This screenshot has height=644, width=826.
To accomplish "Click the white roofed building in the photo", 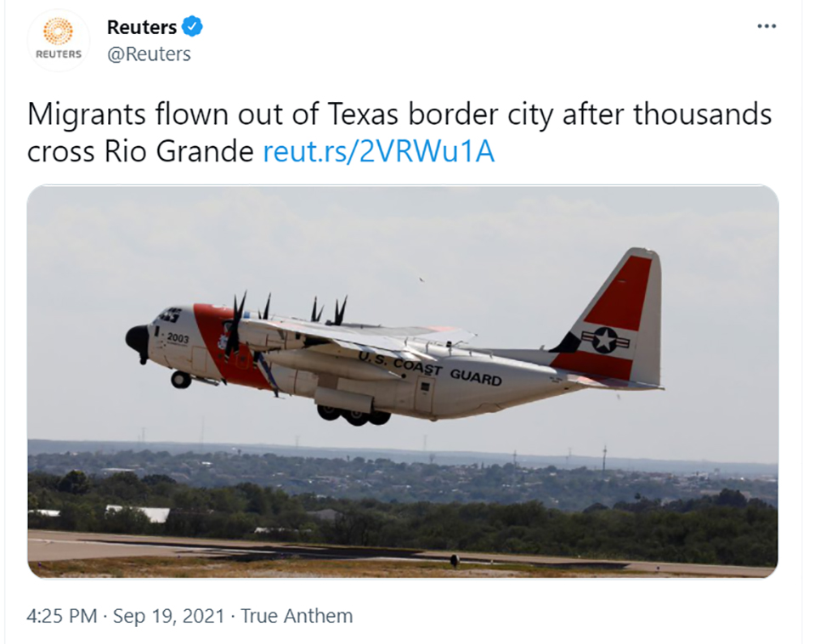I will pyautogui.click(x=138, y=513).
